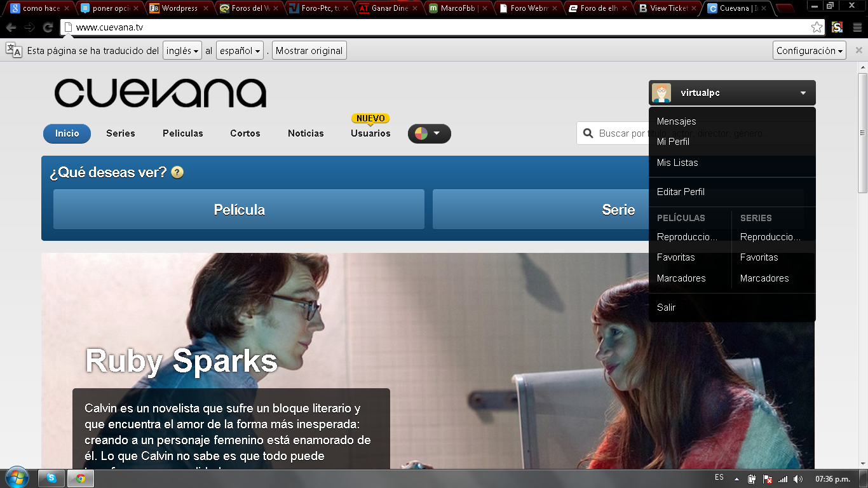Click the Cuevana logo

point(160,93)
